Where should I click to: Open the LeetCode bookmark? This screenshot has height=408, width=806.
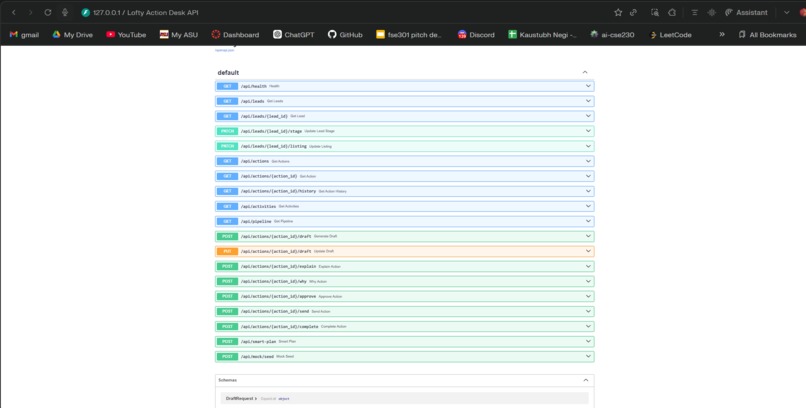[x=670, y=34]
